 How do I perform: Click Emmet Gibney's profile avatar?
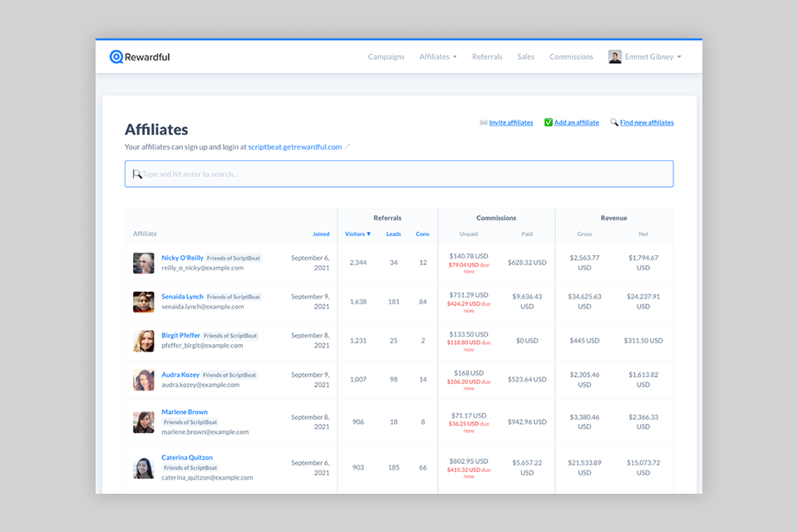point(615,57)
